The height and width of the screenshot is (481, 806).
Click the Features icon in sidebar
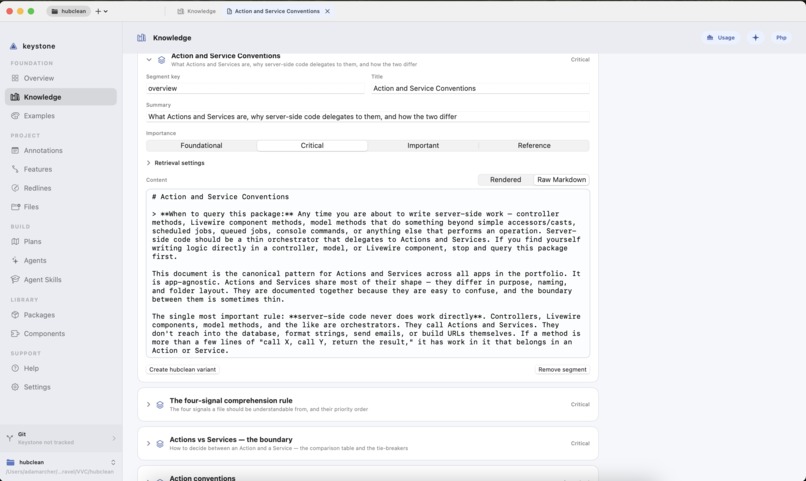coord(15,169)
